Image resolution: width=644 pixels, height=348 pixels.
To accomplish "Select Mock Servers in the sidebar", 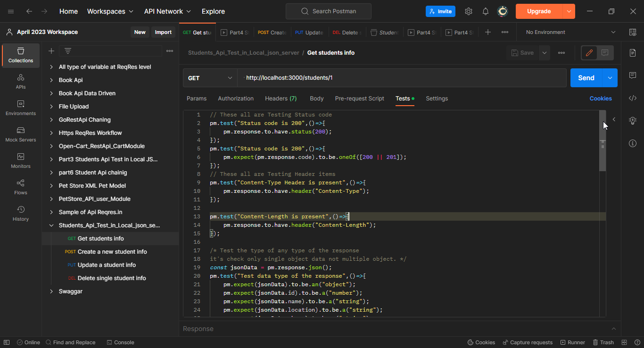I will click(20, 134).
